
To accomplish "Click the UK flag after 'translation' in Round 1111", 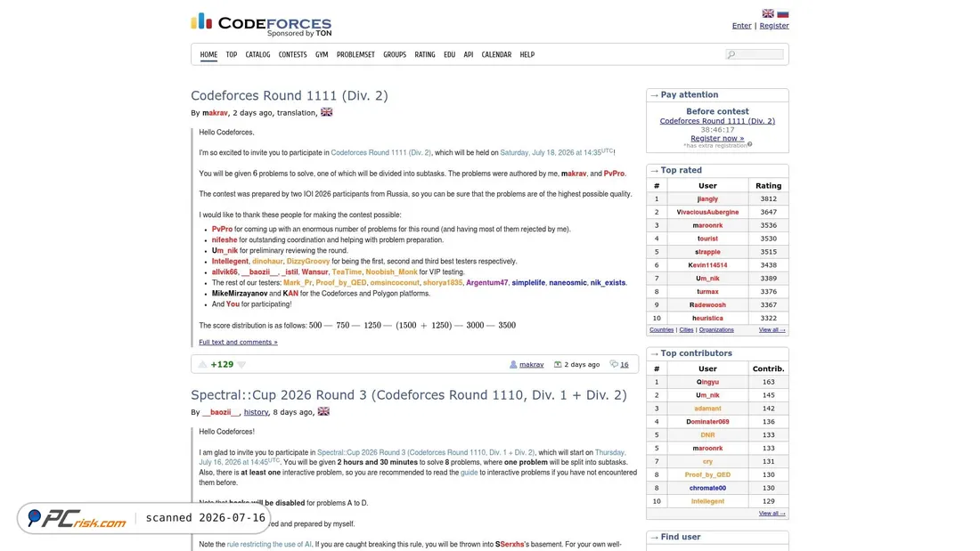I will (326, 112).
